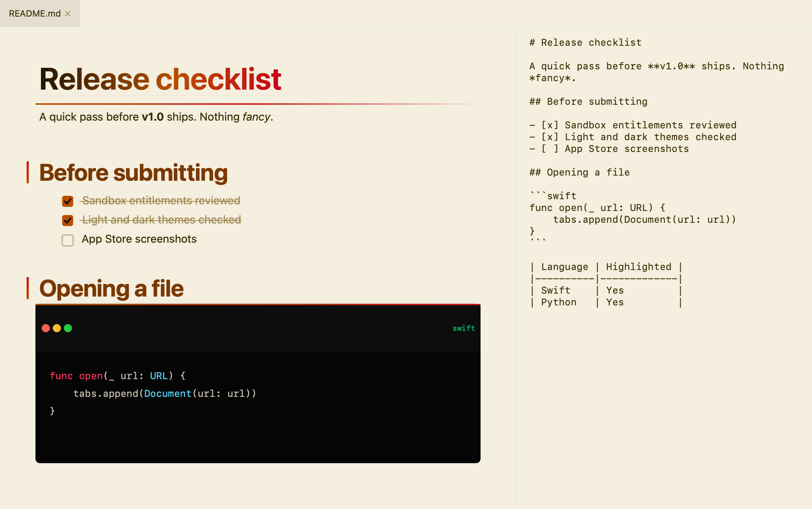Click the italic fancy word in preview
This screenshot has width=812, height=509.
click(257, 117)
